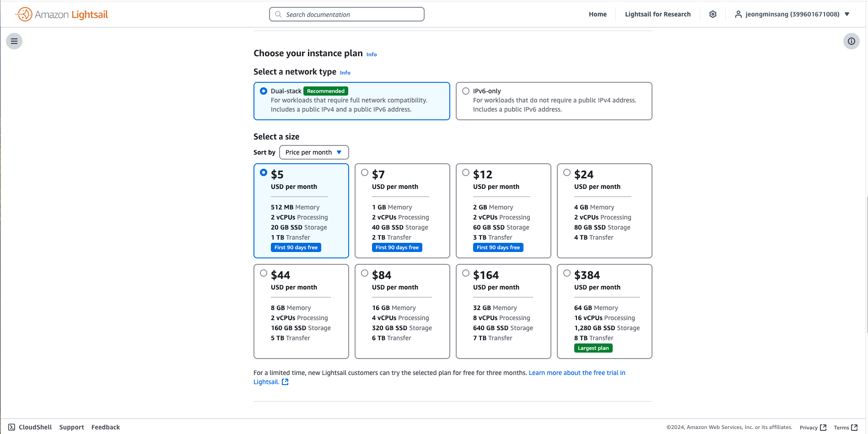Open Feedback in the footer
Viewport: 868px width, 434px height.
106,427
